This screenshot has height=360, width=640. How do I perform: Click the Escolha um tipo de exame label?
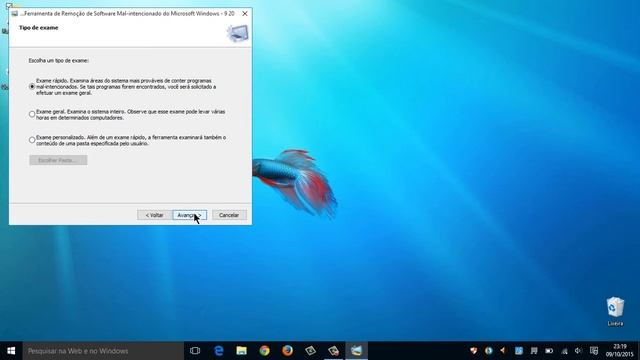pos(58,60)
